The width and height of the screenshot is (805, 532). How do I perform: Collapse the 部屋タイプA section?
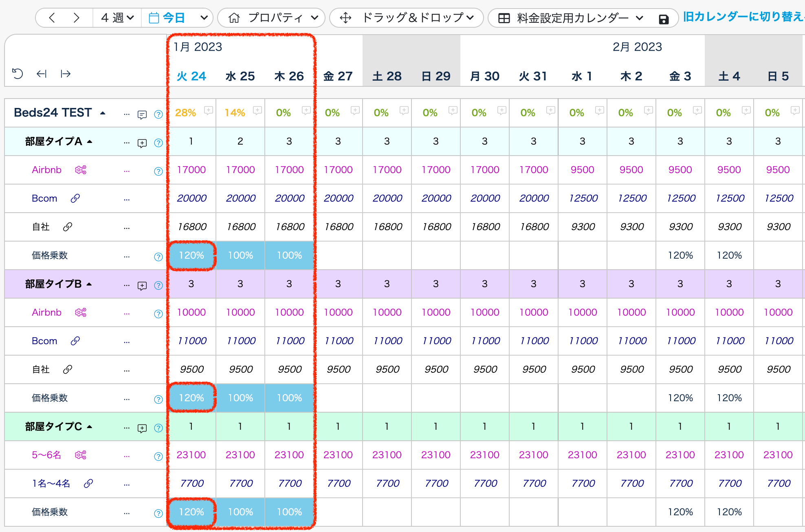tap(90, 142)
